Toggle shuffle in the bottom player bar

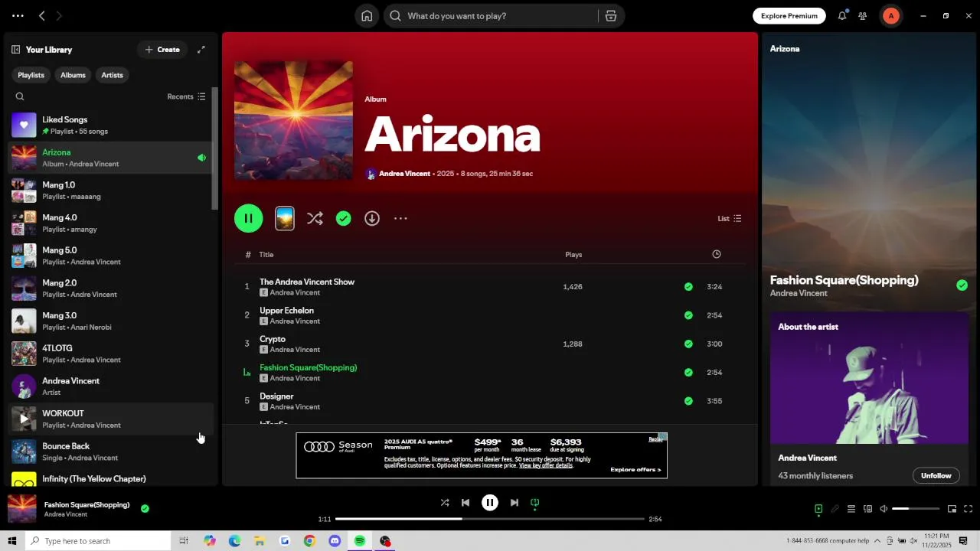[445, 503]
